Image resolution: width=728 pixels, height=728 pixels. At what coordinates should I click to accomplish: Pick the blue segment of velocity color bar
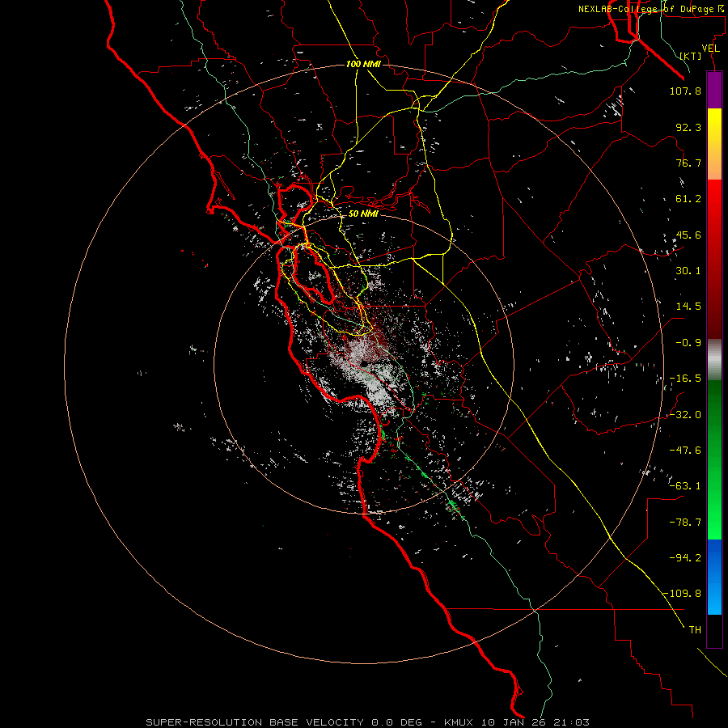[714, 577]
